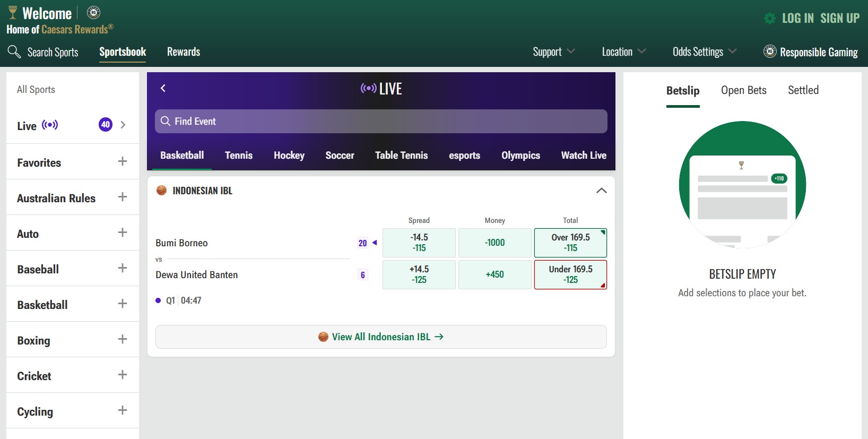Expand the Baseball section plus icon
The image size is (868, 439).
pyautogui.click(x=123, y=268)
